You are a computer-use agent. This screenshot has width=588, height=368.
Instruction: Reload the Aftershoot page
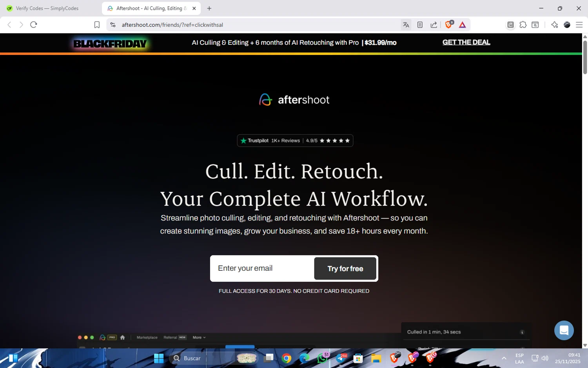(x=34, y=25)
